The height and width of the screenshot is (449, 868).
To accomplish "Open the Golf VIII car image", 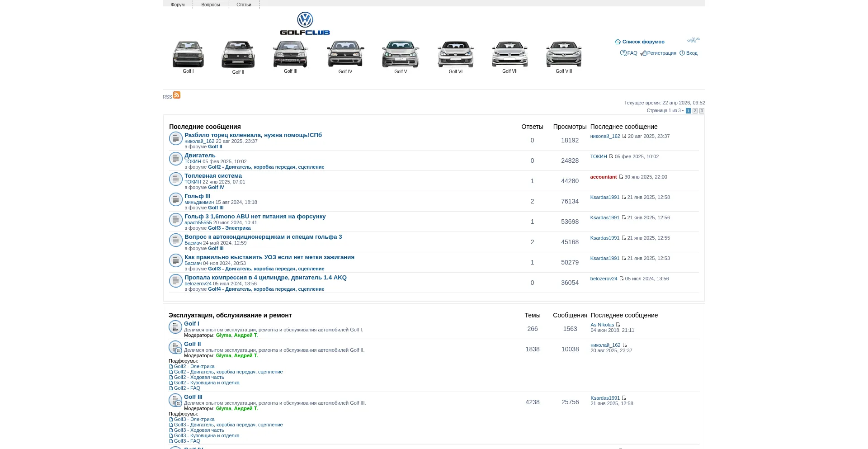I will coord(564,54).
